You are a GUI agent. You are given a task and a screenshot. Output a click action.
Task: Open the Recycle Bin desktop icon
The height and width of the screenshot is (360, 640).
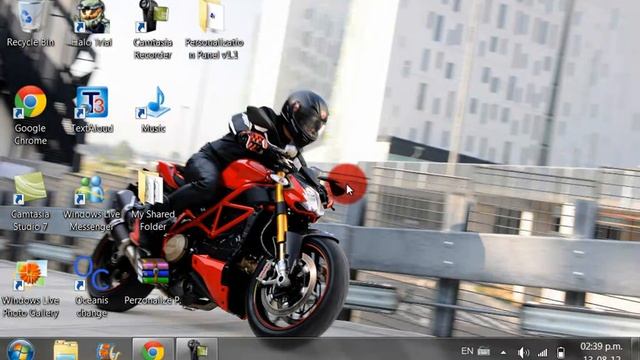point(30,24)
